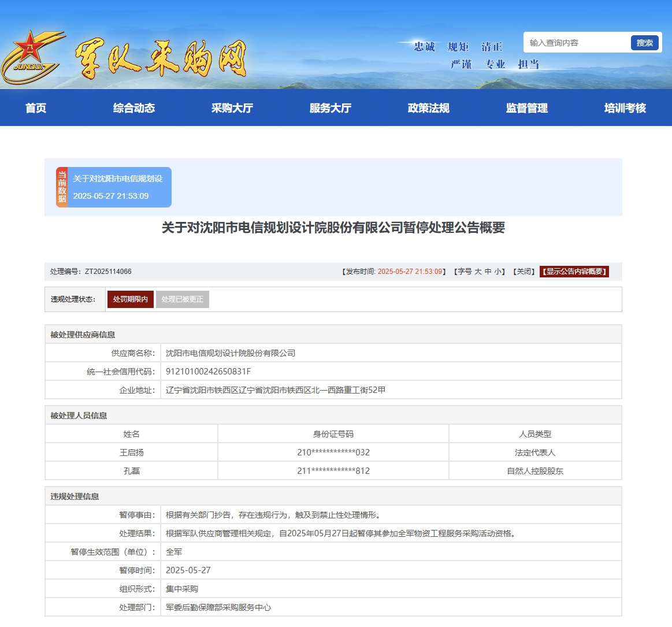Click the search input field 输入查询内容

click(577, 43)
